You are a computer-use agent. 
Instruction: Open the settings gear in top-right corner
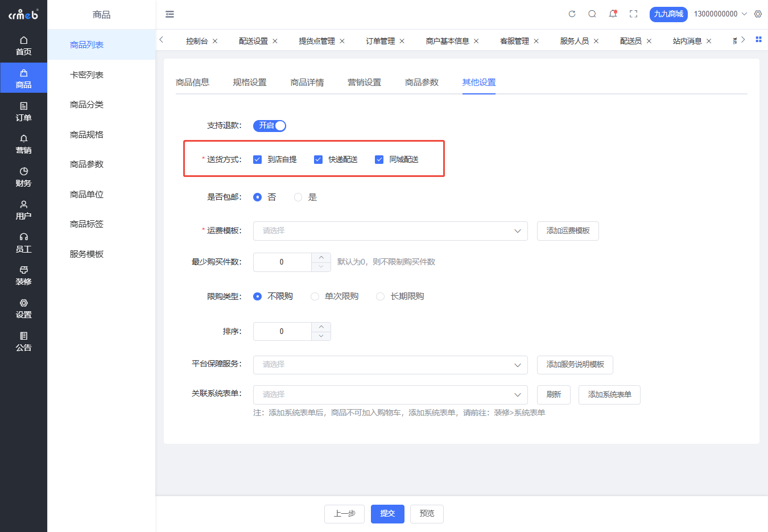[758, 14]
